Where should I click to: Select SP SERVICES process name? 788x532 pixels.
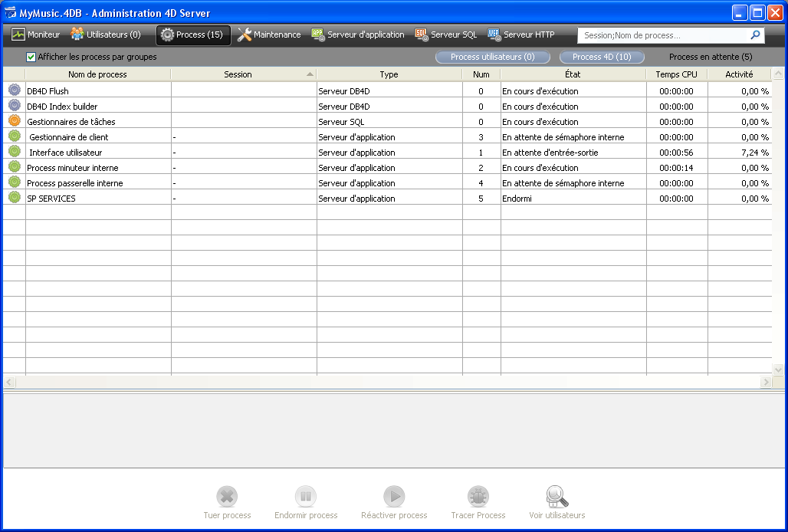pos(51,199)
